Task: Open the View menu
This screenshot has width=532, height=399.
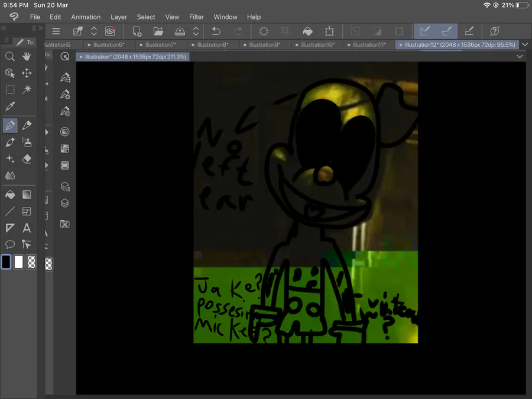Action: 173,17
